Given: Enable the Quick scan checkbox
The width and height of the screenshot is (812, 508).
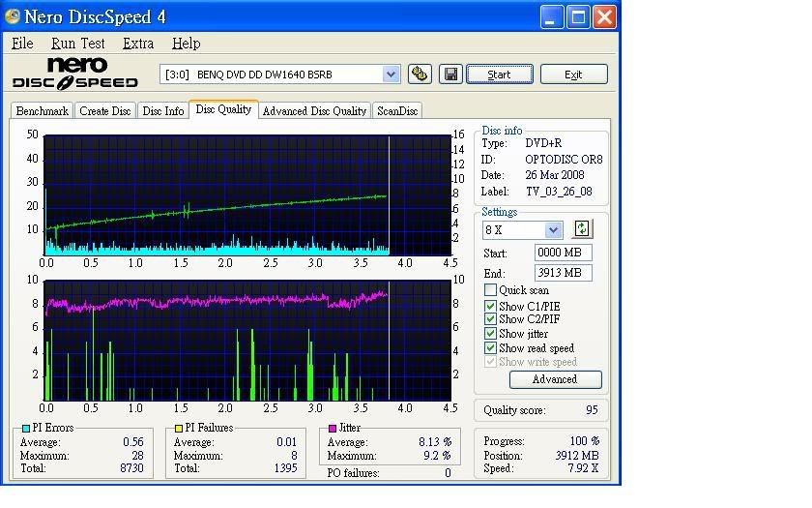Looking at the screenshot, I should (x=490, y=289).
